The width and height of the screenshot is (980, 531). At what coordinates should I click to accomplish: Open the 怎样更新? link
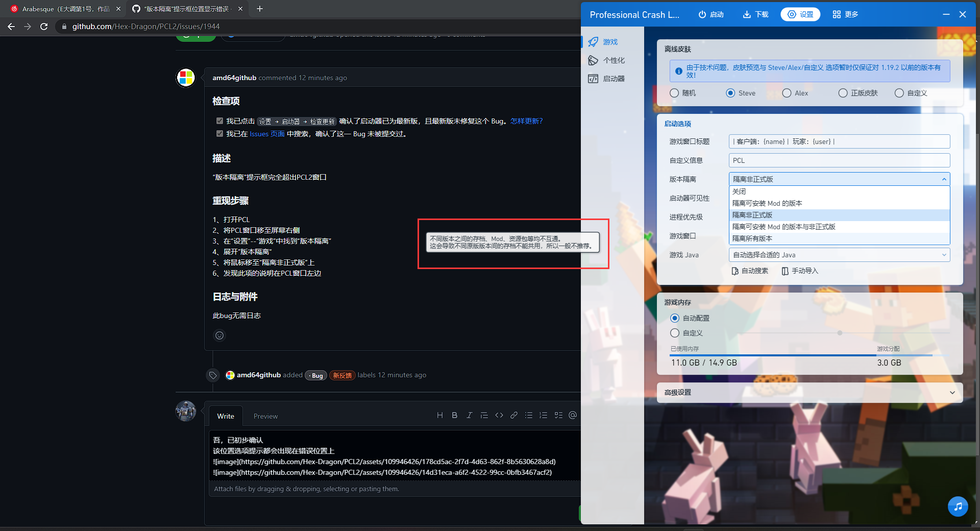point(526,121)
